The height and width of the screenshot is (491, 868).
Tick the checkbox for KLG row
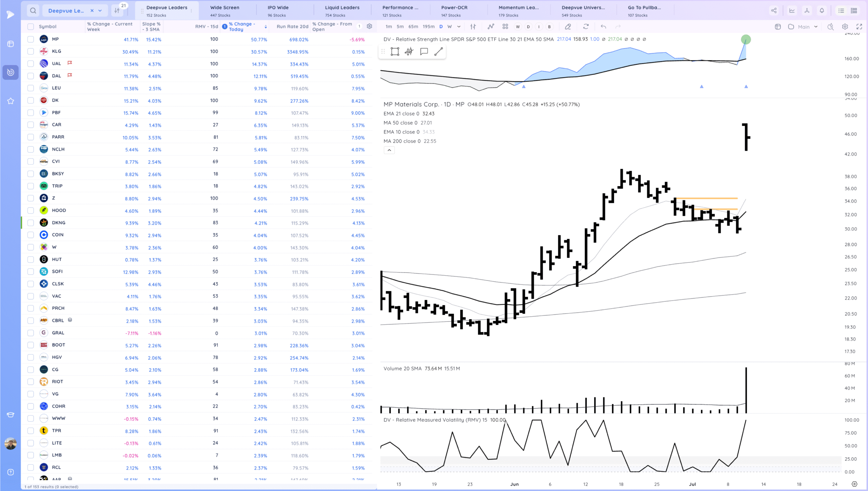pos(31,52)
